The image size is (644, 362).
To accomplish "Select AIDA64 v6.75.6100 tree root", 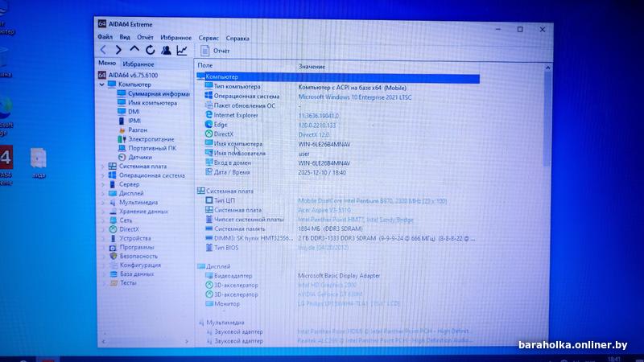I will (x=128, y=75).
